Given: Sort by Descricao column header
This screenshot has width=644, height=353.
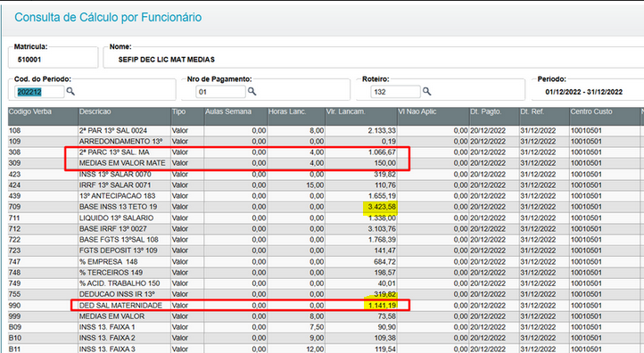Looking at the screenshot, I should [x=125, y=116].
